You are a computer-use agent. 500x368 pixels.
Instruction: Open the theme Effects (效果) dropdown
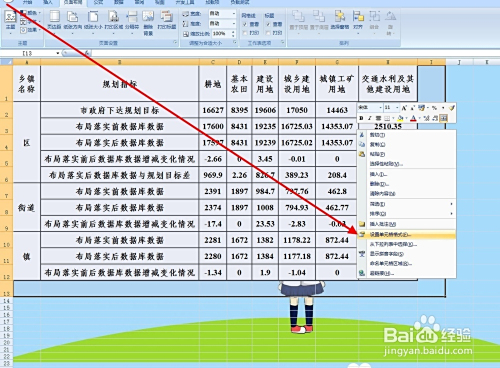[x=30, y=30]
